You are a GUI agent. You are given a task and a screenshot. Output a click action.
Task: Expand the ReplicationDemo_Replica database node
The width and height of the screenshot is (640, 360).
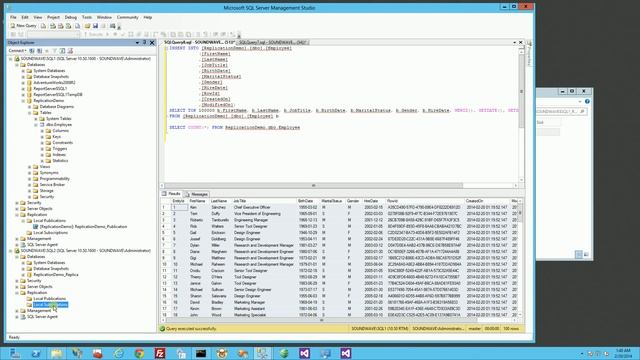pyautogui.click(x=23, y=275)
